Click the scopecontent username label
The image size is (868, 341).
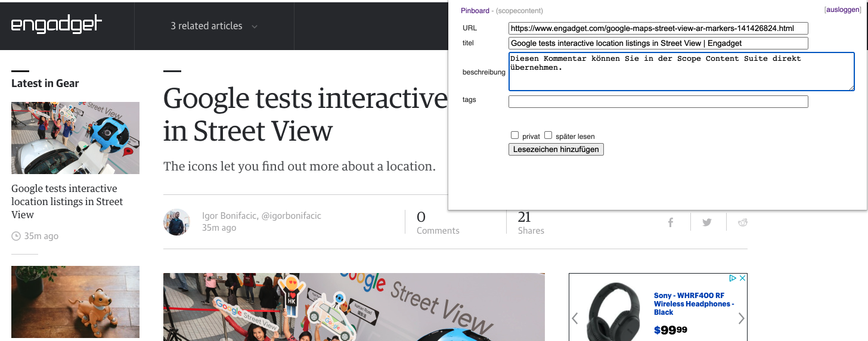coord(519,11)
